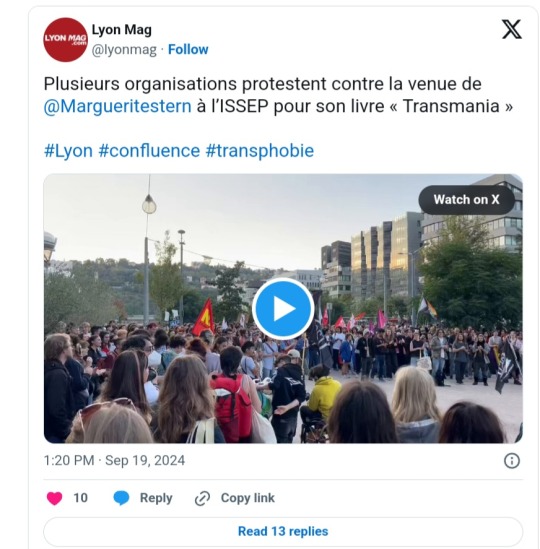Click the like count 10
Viewport: 540px width, 549px height.
[81, 498]
